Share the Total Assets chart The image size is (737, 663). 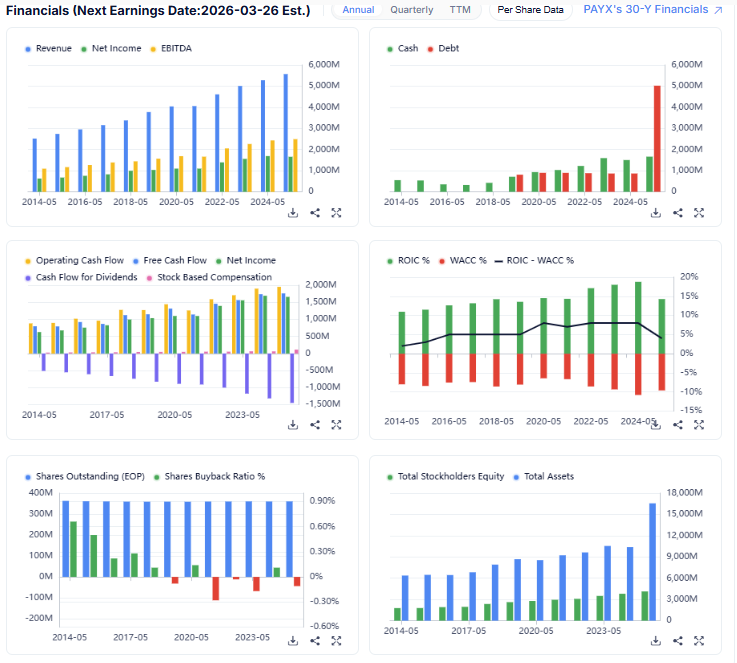(678, 640)
